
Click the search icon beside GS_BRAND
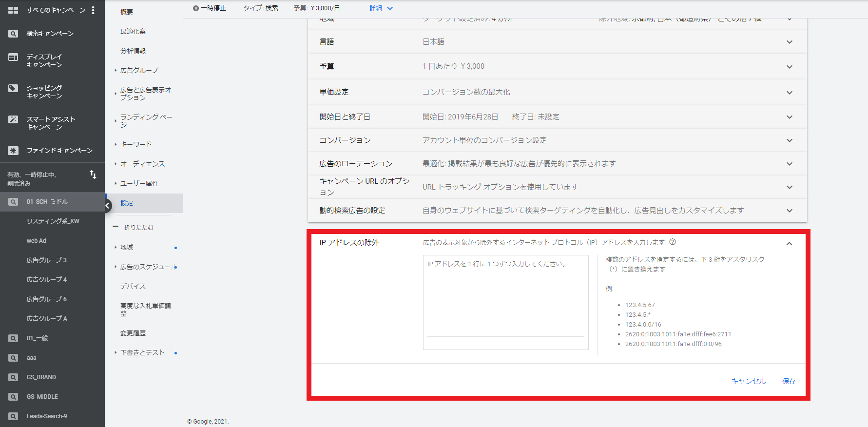[13, 377]
